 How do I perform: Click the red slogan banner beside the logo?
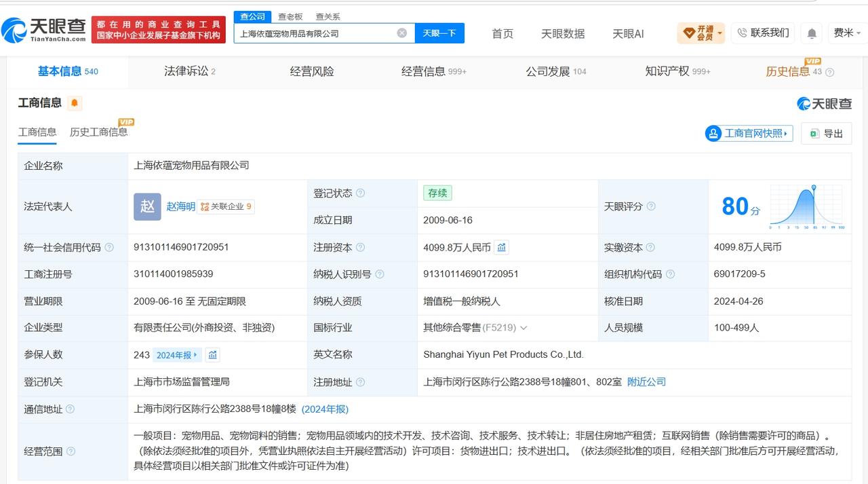159,30
